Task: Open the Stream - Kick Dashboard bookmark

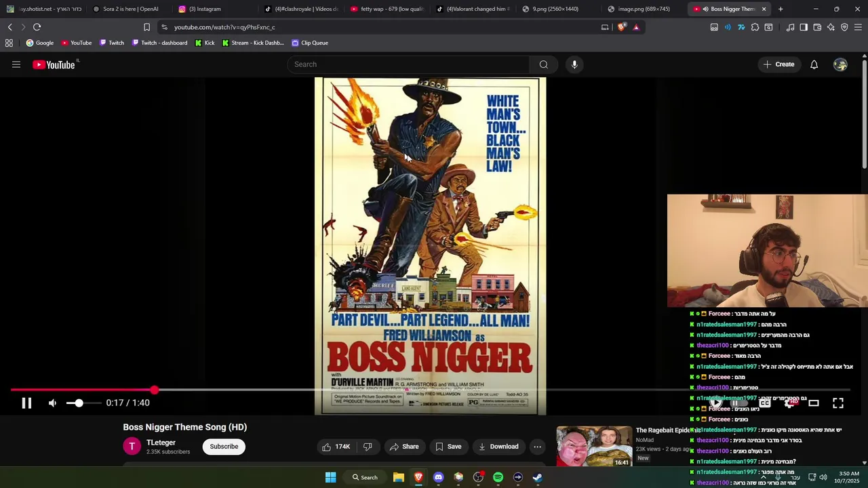Action: 253,43
